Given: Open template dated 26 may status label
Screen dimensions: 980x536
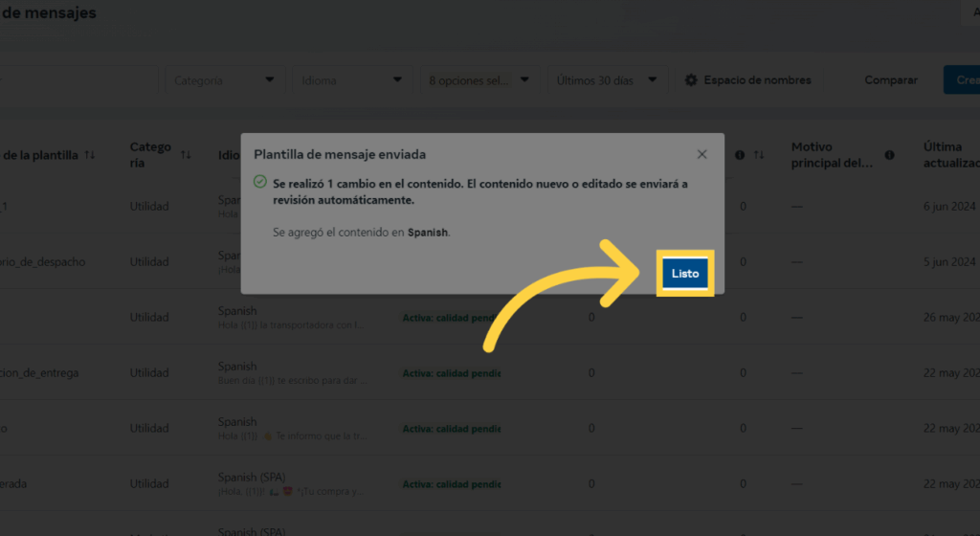Looking at the screenshot, I should click(x=451, y=318).
